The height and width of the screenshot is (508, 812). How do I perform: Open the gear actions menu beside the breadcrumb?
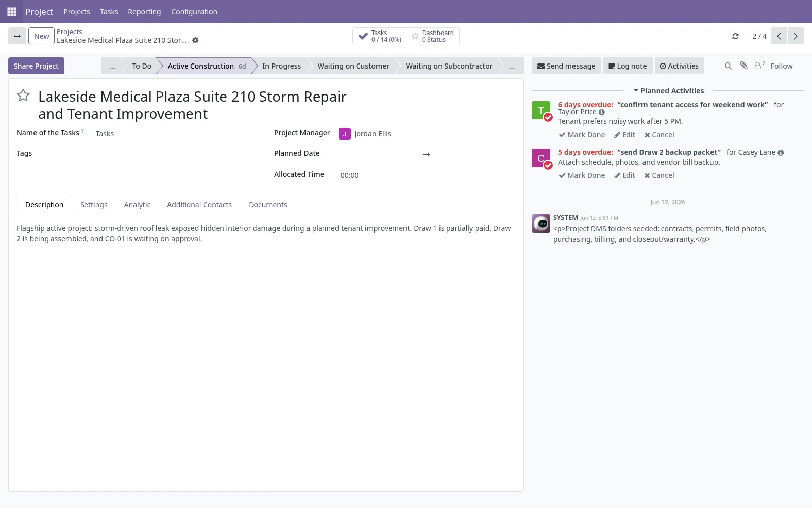pos(195,40)
